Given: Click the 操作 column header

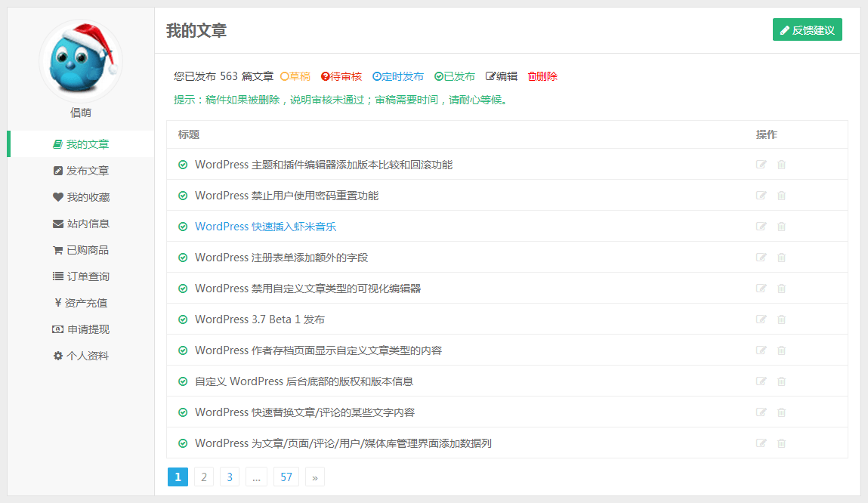Looking at the screenshot, I should coord(767,134).
